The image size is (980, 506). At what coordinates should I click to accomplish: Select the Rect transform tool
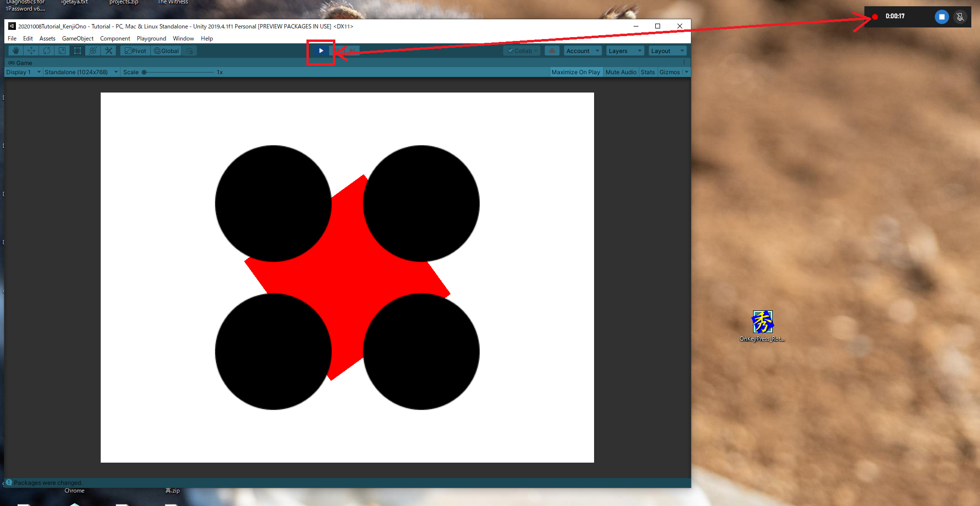coord(77,51)
